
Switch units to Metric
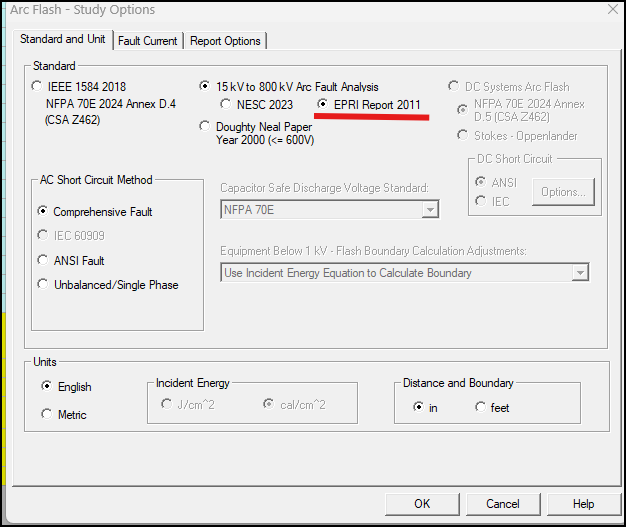(x=47, y=414)
